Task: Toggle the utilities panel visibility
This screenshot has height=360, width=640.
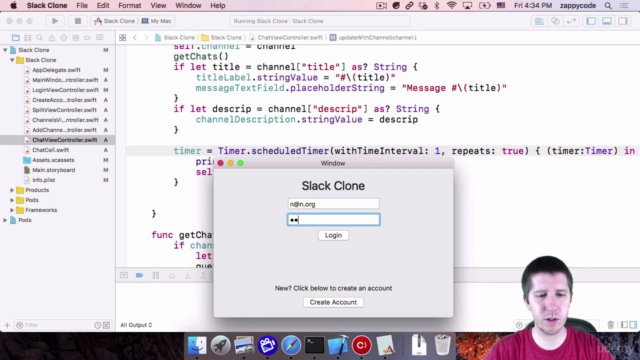Action: tap(623, 21)
